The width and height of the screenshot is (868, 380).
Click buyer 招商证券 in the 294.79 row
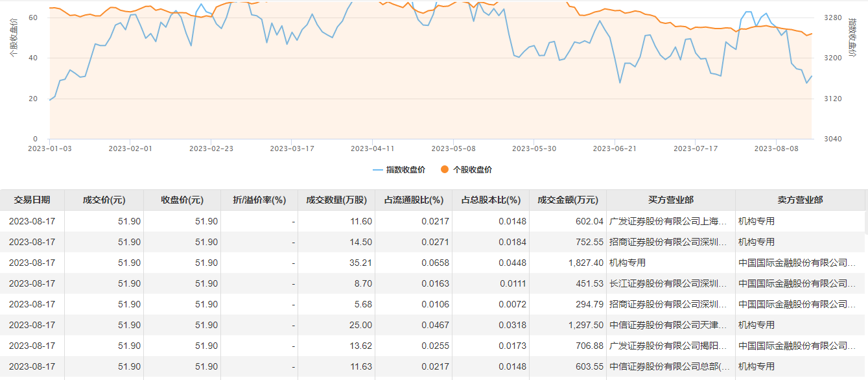point(671,304)
